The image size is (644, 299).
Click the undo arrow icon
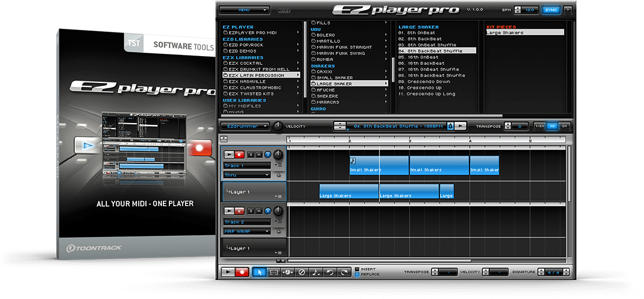tap(330, 272)
